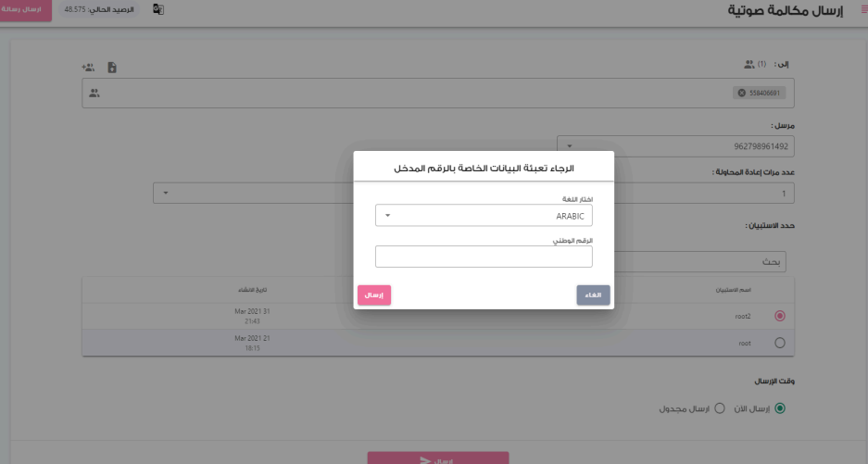Image resolution: width=868 pixels, height=464 pixels.
Task: Choose the scheduled send radio option
Action: click(719, 408)
